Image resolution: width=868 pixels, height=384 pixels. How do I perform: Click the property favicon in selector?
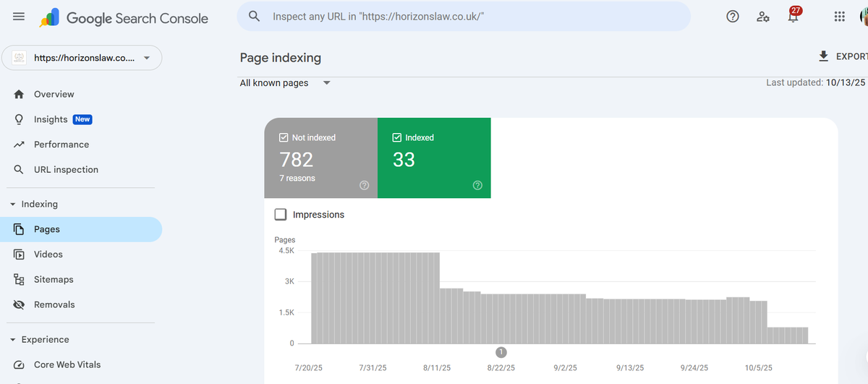pyautogui.click(x=20, y=58)
